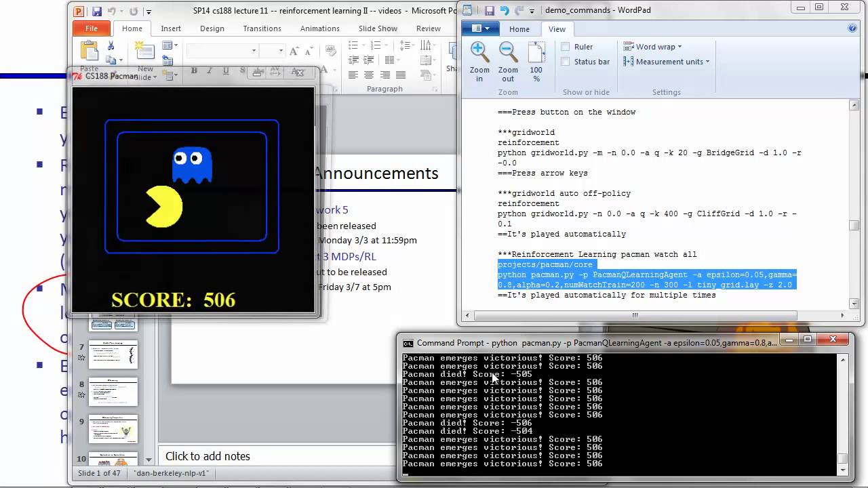Click the Cut scissors icon in PowerPoint

111,45
